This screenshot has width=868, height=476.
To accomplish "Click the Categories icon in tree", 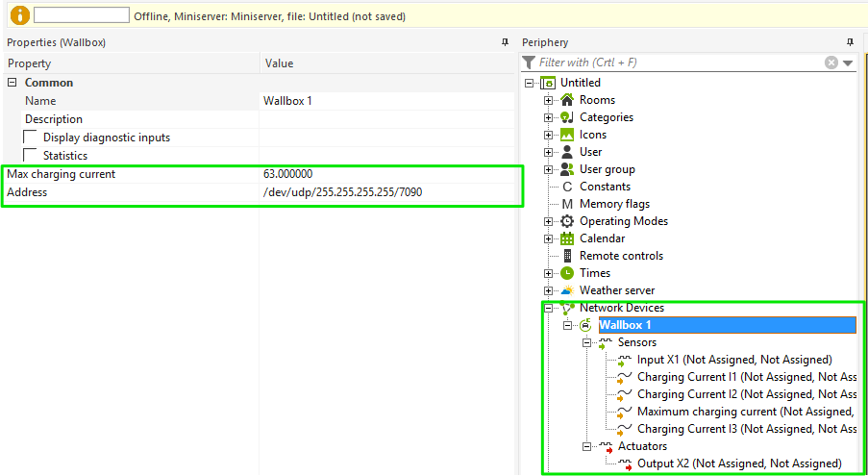I will 567,117.
